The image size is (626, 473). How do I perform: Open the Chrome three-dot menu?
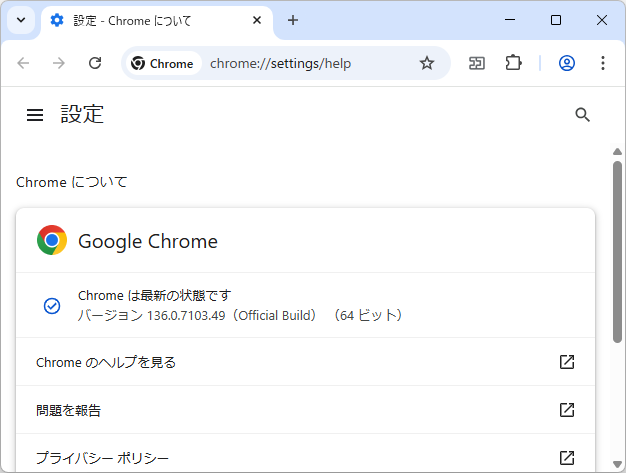coord(603,63)
